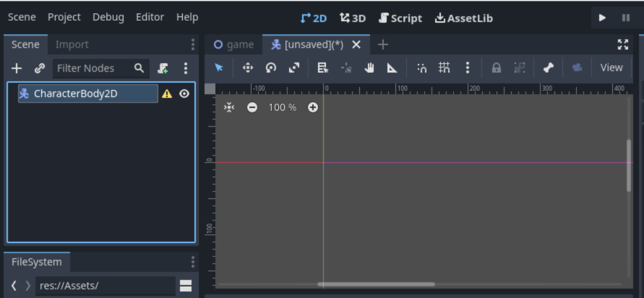Open the Scene menu
The height and width of the screenshot is (298, 644).
click(22, 17)
